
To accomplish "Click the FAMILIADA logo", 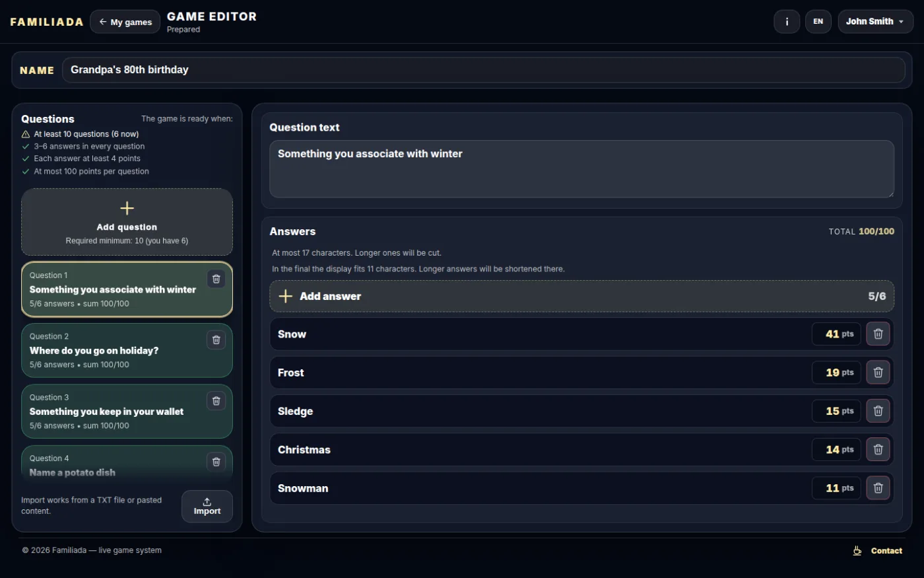I will [x=47, y=22].
